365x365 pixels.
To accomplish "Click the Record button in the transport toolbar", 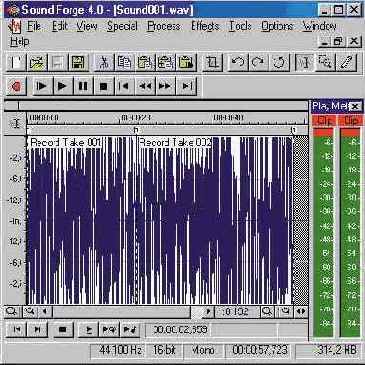I will click(x=16, y=86).
